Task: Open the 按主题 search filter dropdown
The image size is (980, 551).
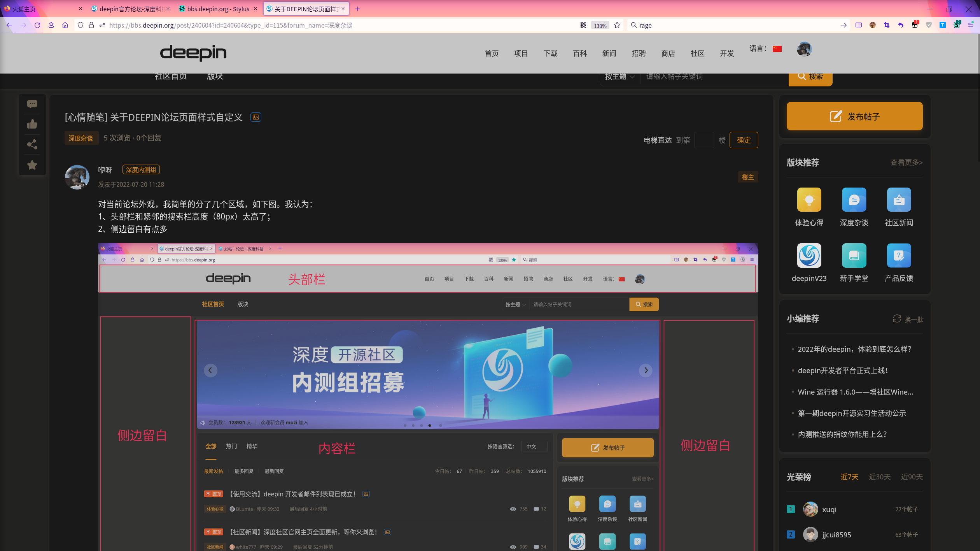Action: coord(619,77)
